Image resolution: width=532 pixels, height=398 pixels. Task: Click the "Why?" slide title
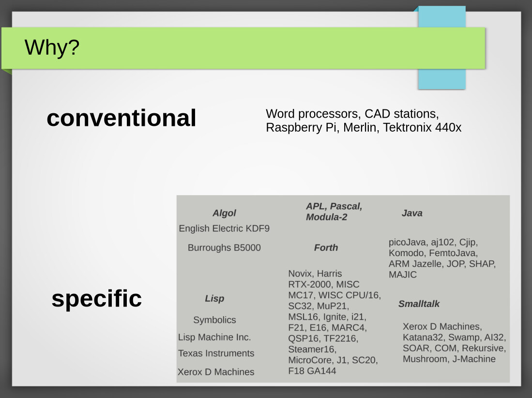pyautogui.click(x=52, y=47)
